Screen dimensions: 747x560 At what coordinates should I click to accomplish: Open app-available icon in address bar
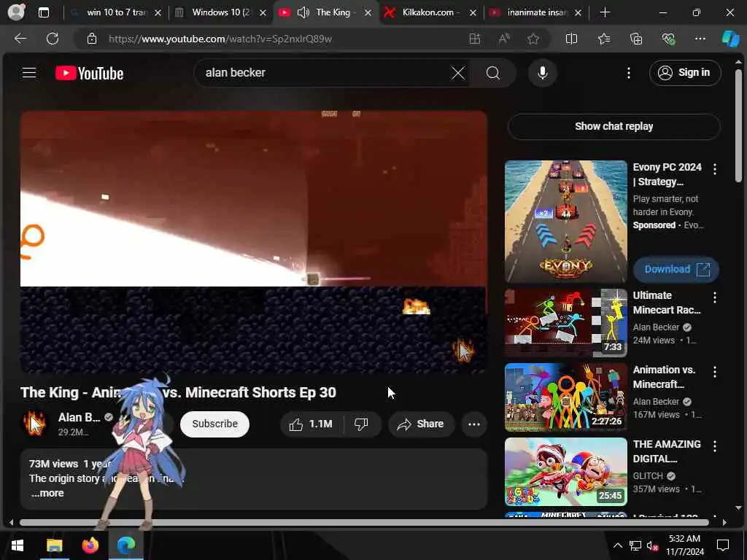(474, 39)
